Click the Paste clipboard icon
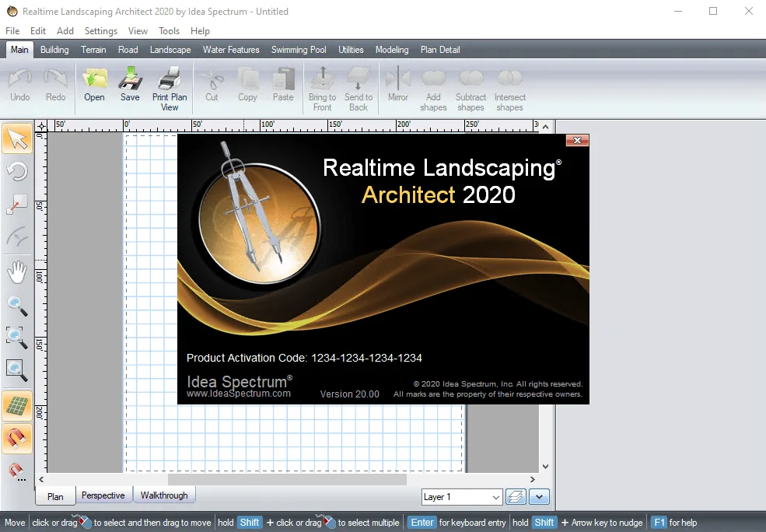 click(x=283, y=79)
